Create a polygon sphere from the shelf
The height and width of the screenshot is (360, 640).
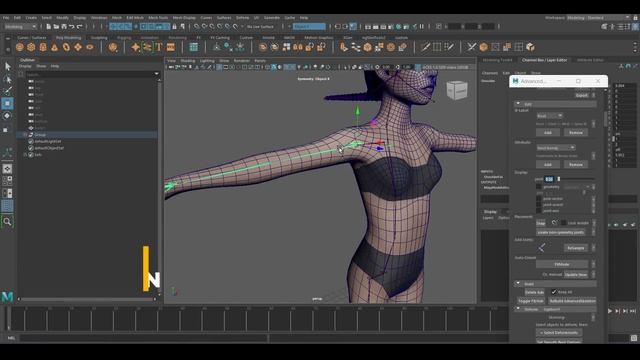20,47
